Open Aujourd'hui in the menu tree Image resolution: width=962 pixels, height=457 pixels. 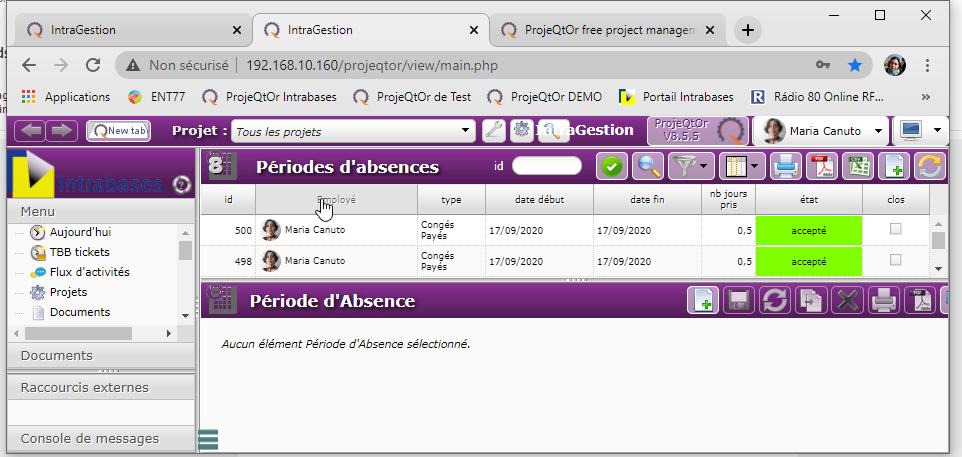[80, 232]
